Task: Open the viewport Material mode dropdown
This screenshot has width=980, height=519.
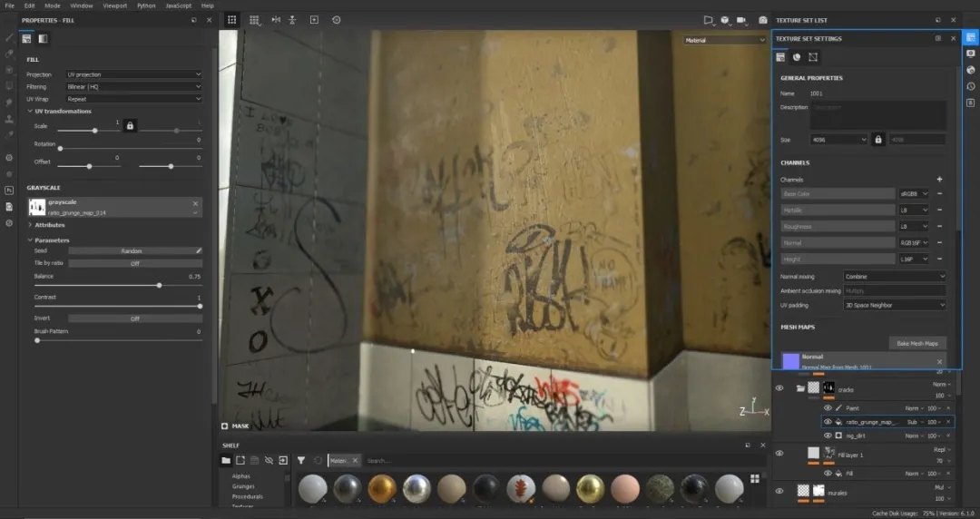Action: tap(724, 40)
